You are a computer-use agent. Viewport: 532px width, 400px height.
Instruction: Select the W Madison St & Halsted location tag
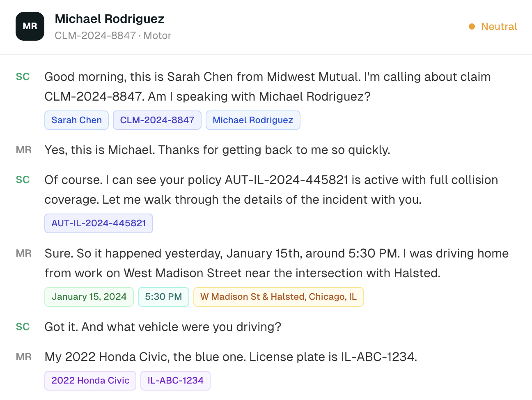pyautogui.click(x=278, y=297)
